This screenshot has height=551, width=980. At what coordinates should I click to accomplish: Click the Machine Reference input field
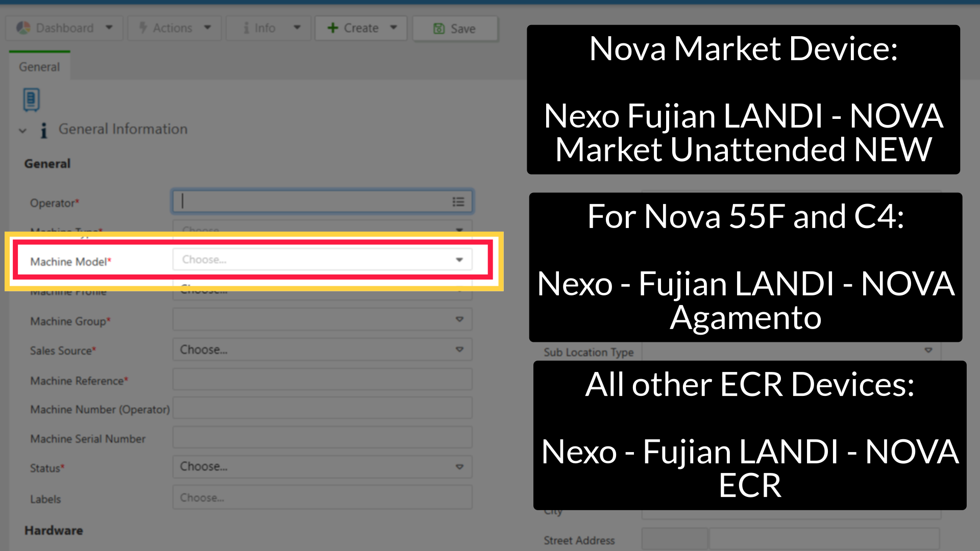click(x=322, y=380)
